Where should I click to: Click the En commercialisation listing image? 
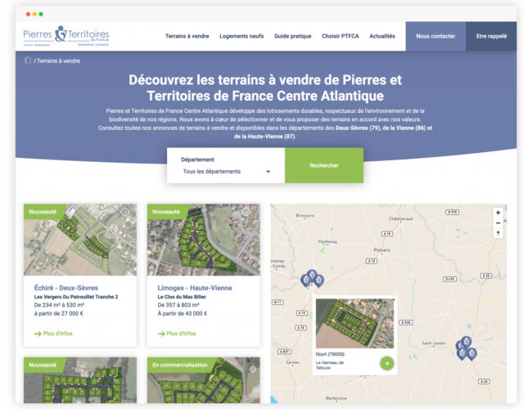(x=204, y=380)
